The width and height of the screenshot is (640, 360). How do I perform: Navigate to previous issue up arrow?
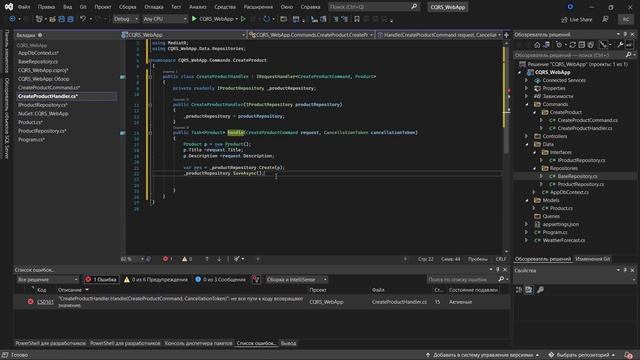(x=207, y=259)
